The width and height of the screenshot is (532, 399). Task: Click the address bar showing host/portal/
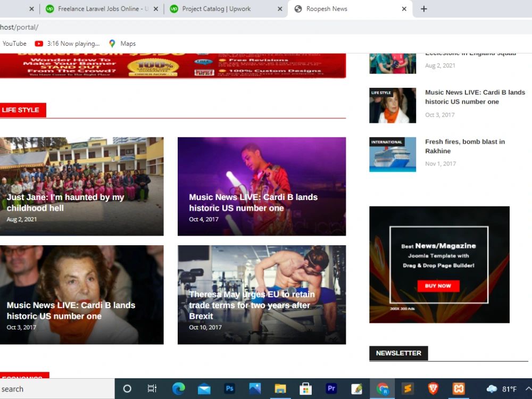click(x=266, y=27)
